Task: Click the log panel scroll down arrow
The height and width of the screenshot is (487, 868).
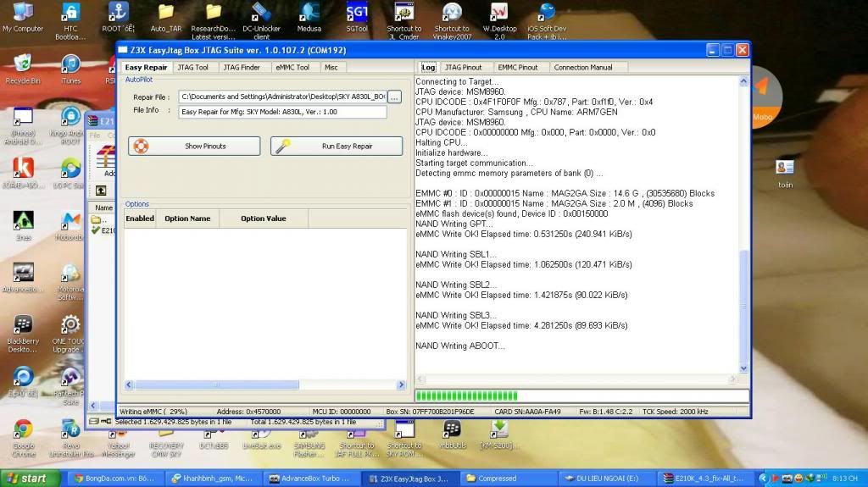Action: (x=743, y=368)
